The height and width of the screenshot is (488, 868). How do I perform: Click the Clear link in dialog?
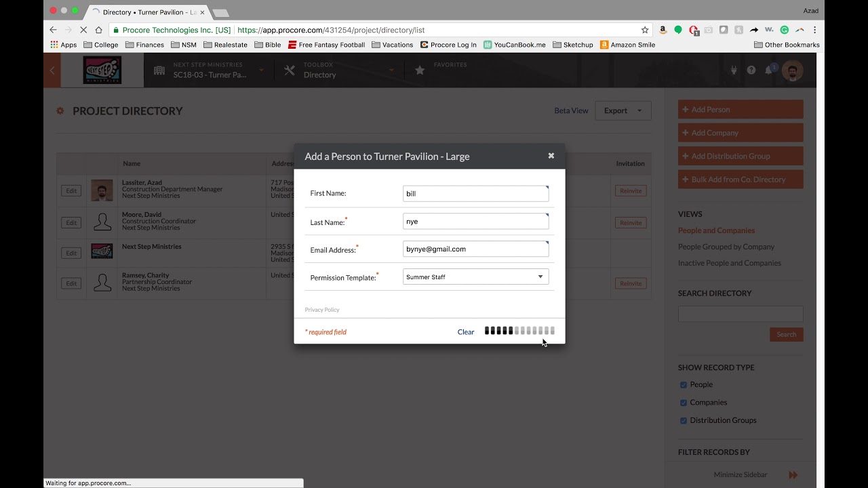tap(466, 332)
